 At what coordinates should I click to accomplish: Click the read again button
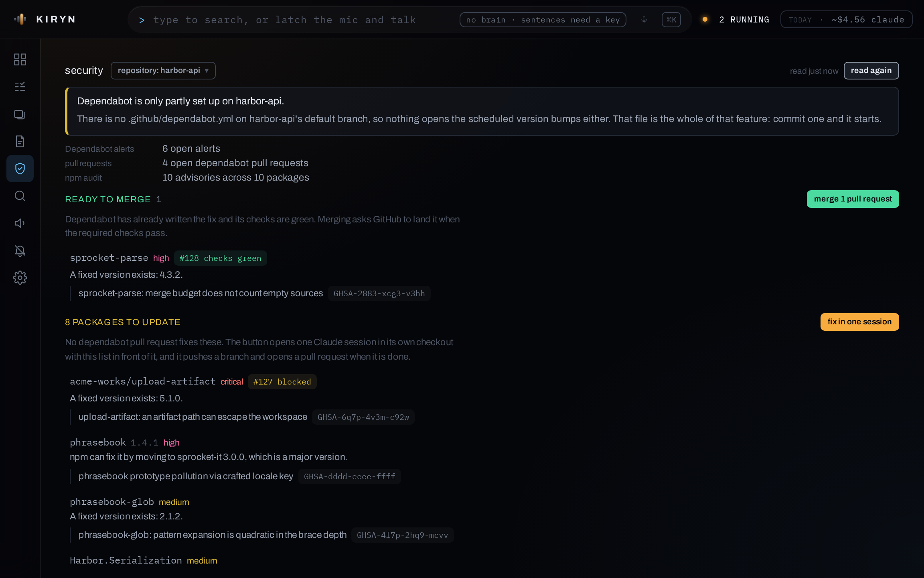coord(871,71)
